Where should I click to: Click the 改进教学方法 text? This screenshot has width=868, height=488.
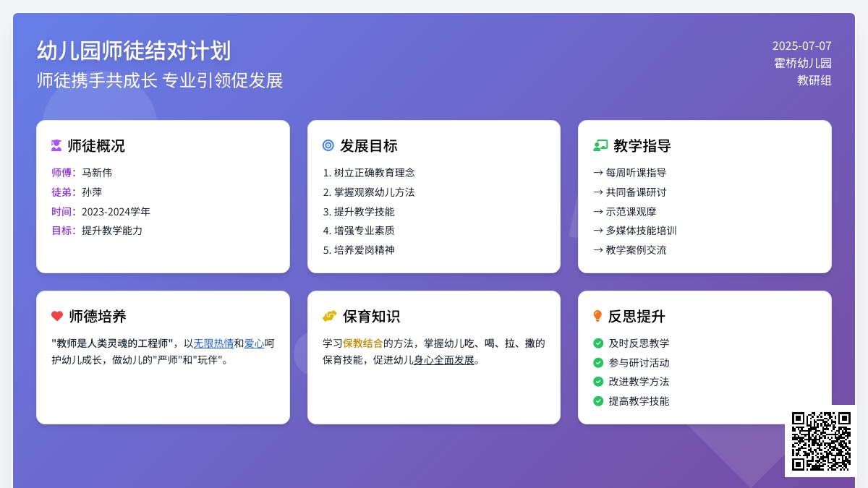click(639, 382)
